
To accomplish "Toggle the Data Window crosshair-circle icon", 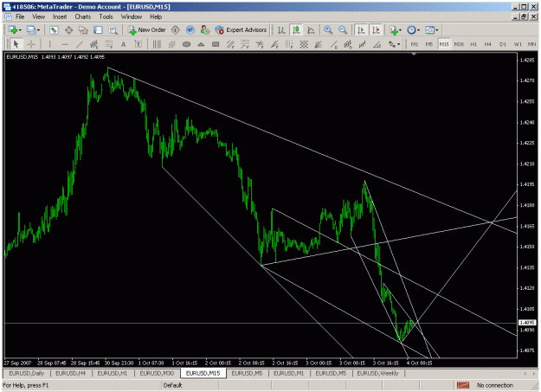I will [x=68, y=30].
